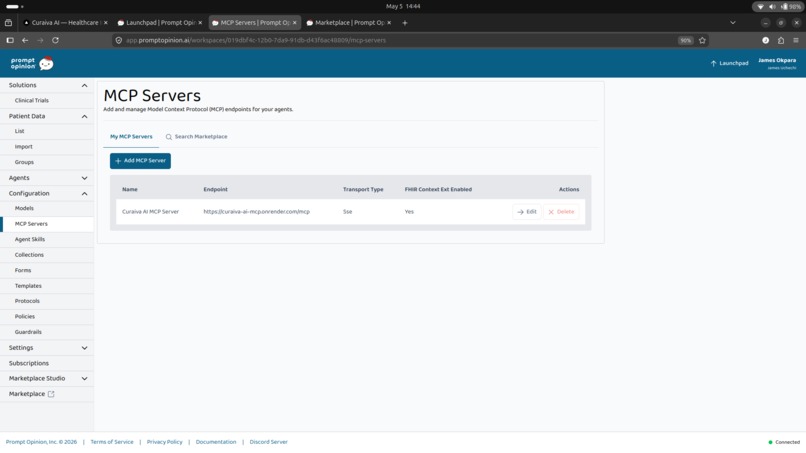Open the Discord Server link
This screenshot has width=806, height=453.
pos(268,442)
